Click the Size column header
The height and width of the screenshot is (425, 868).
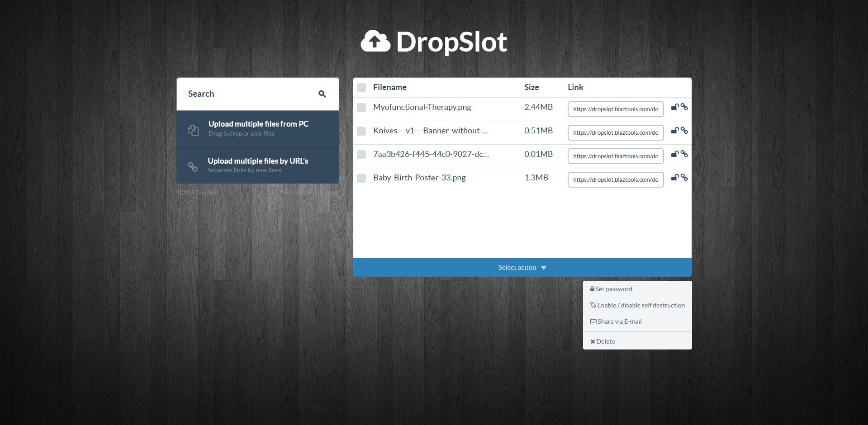(531, 87)
